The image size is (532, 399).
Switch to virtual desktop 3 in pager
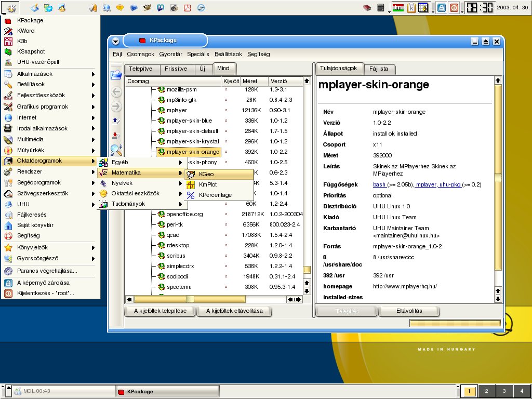pyautogui.click(x=503, y=391)
